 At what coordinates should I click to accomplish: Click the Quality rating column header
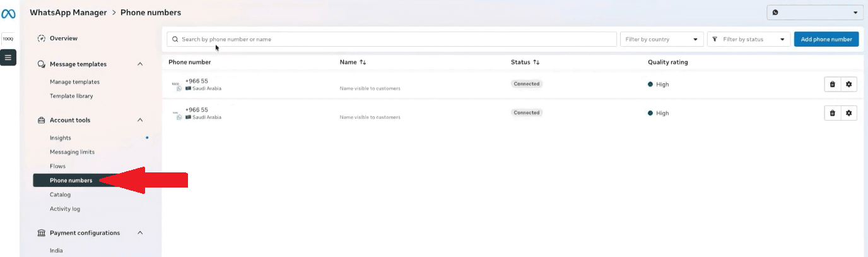coord(667,63)
